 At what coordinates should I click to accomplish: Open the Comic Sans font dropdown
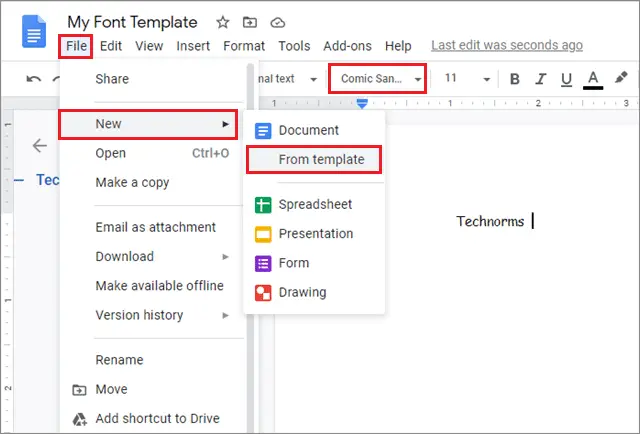(378, 78)
